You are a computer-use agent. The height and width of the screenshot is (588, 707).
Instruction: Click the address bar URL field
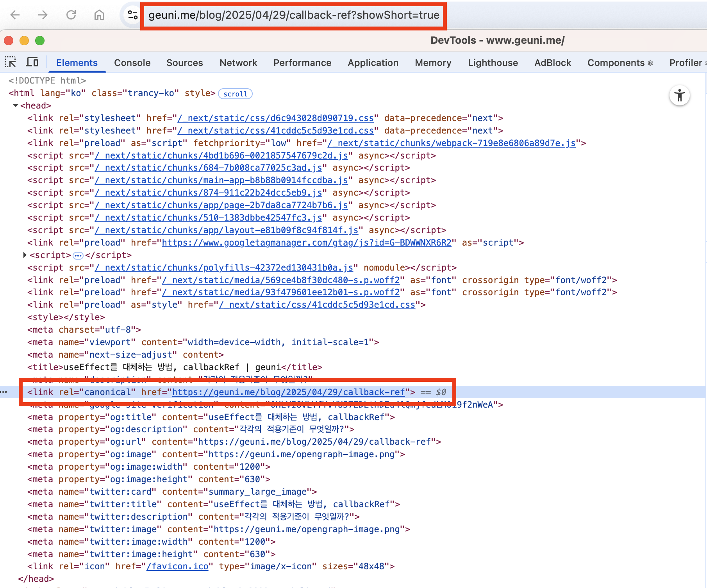294,15
